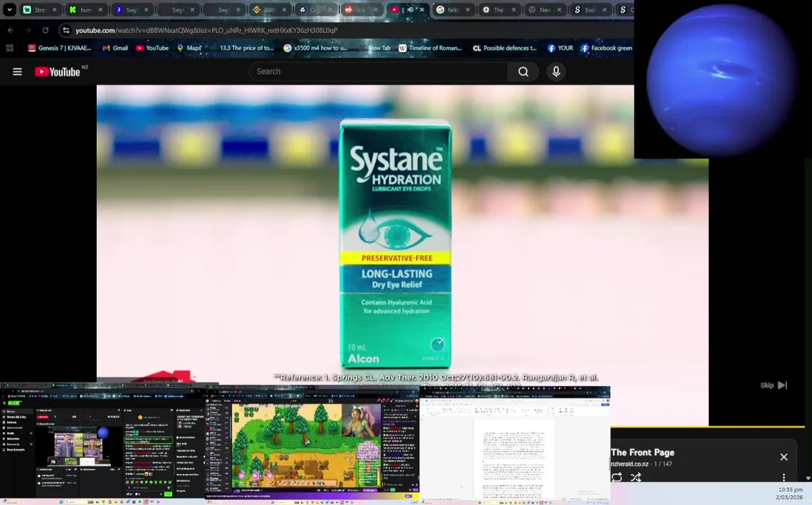The height and width of the screenshot is (505, 812).
Task: Open the YouTube hamburger guide menu
Action: coord(17,72)
